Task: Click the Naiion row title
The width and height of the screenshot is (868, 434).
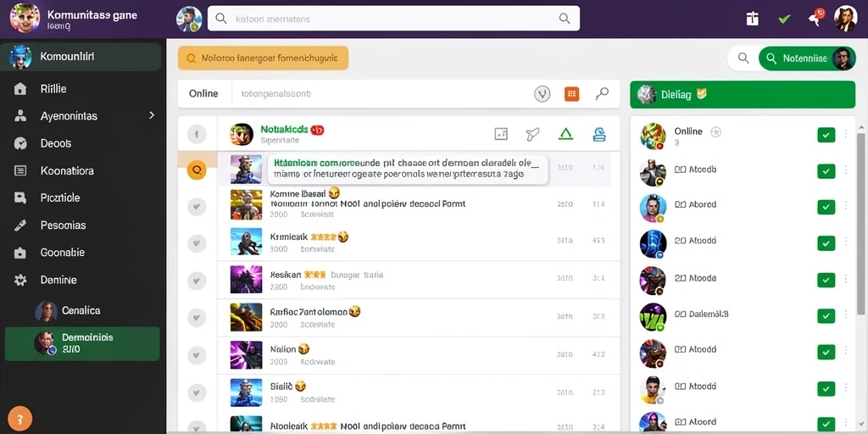Action: [283, 349]
